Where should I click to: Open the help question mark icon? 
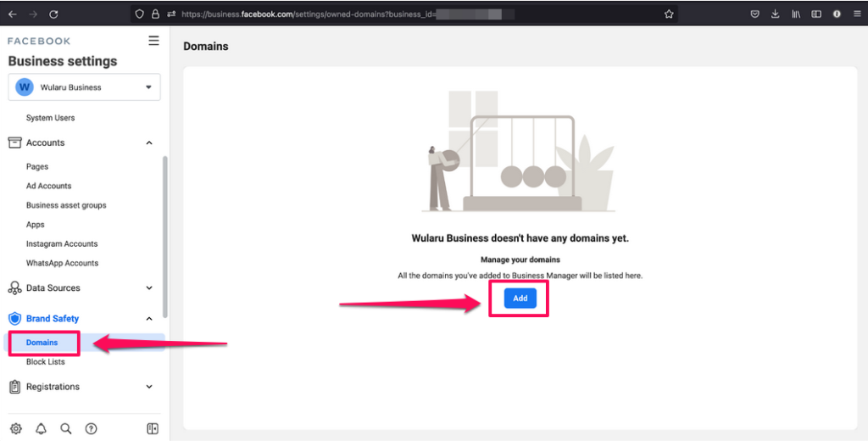coord(91,428)
